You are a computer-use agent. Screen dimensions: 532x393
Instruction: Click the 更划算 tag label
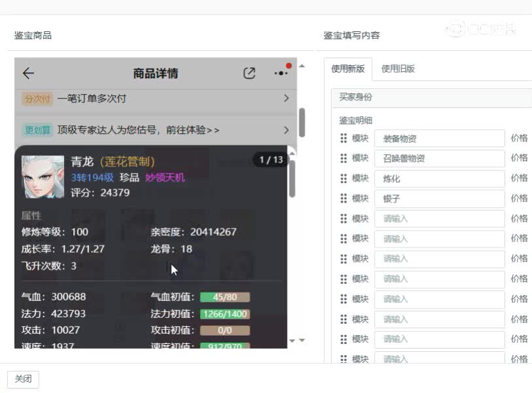[38, 130]
